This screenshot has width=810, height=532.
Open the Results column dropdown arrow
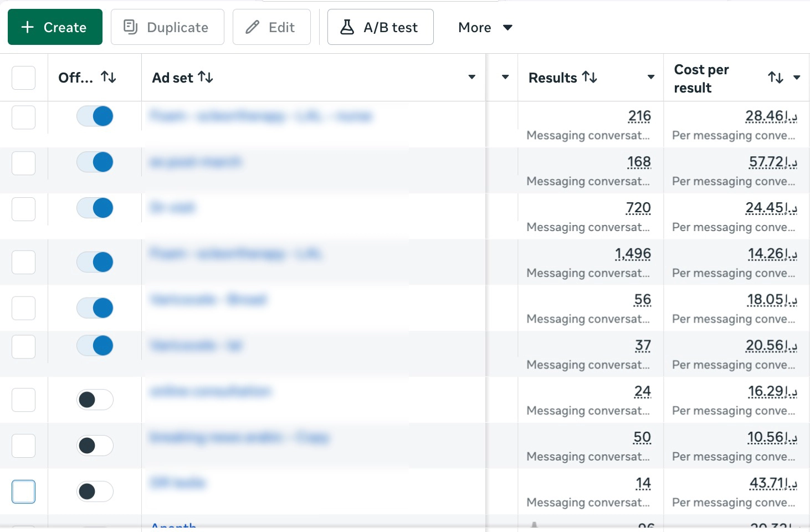pos(651,77)
